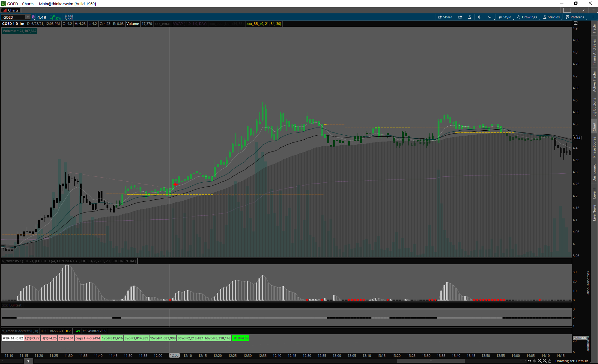Click the Drawing set: Default label
The height and width of the screenshot is (364, 598).
(572, 361)
